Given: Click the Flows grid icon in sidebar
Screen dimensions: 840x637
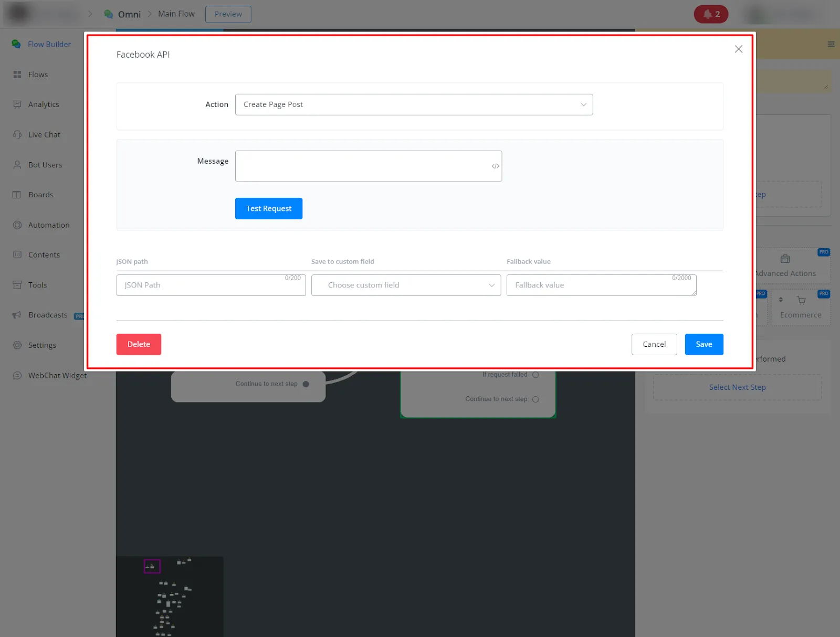Looking at the screenshot, I should click(17, 75).
